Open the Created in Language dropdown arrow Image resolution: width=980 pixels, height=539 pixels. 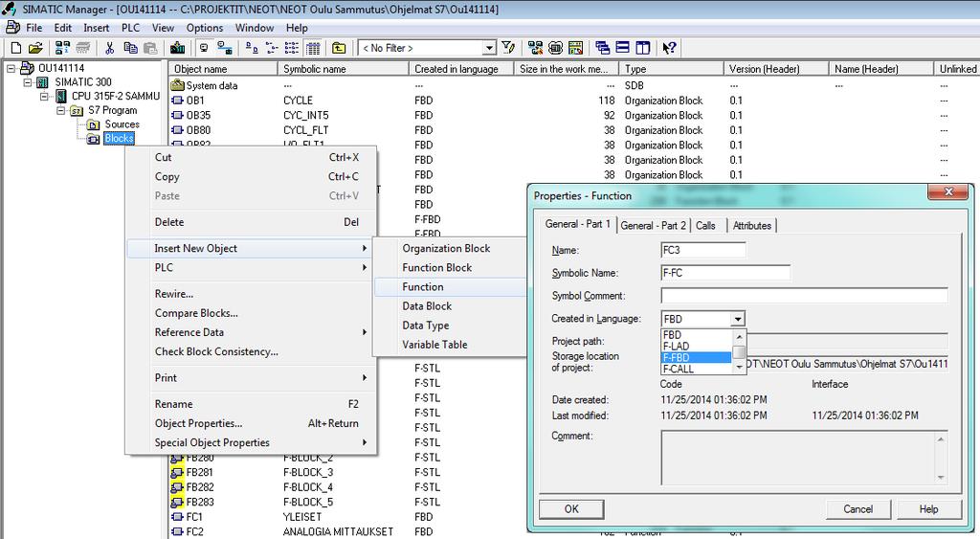738,319
